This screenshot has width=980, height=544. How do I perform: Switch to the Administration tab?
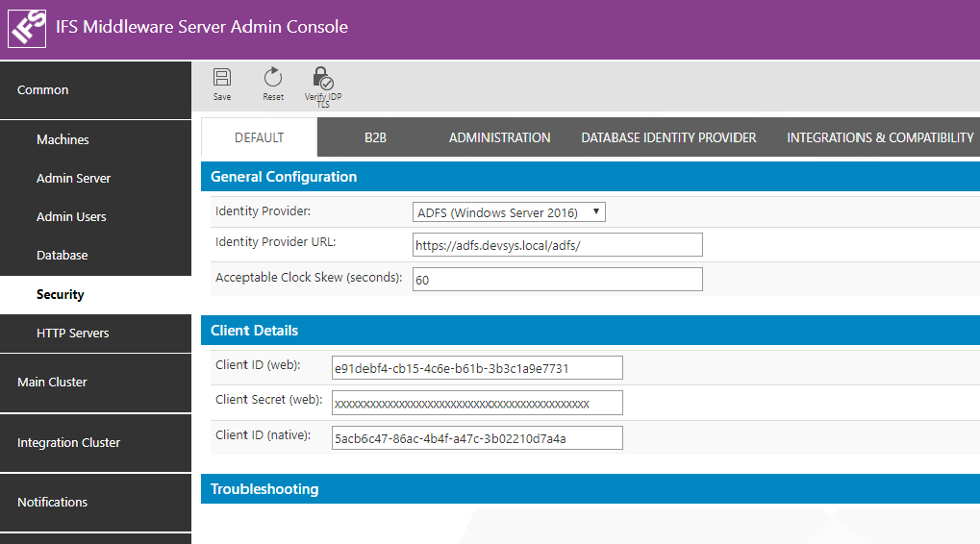(x=499, y=137)
